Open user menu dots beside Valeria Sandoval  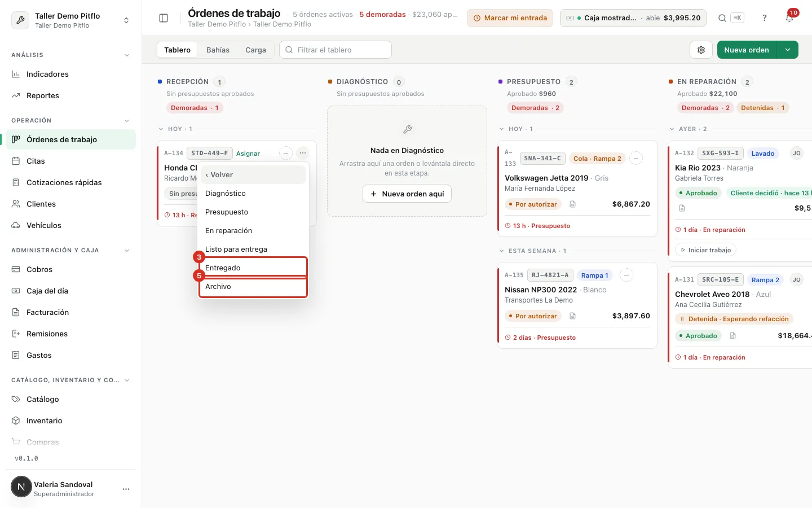[126, 489]
